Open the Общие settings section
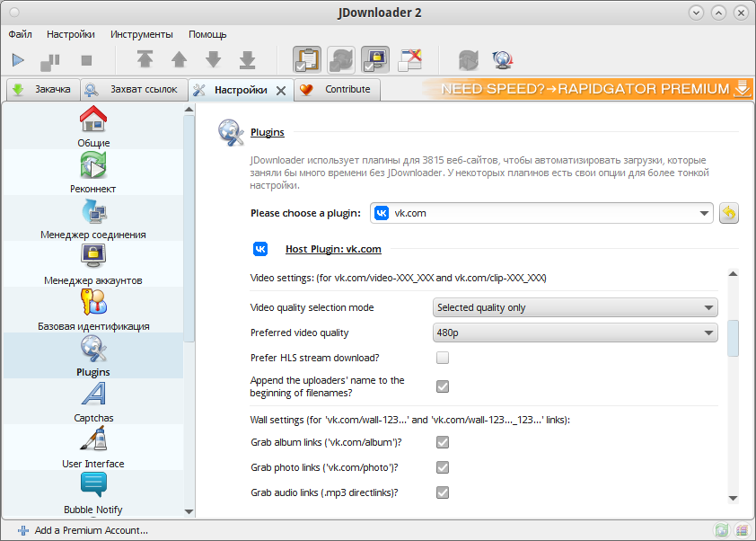756x541 pixels. 93,127
